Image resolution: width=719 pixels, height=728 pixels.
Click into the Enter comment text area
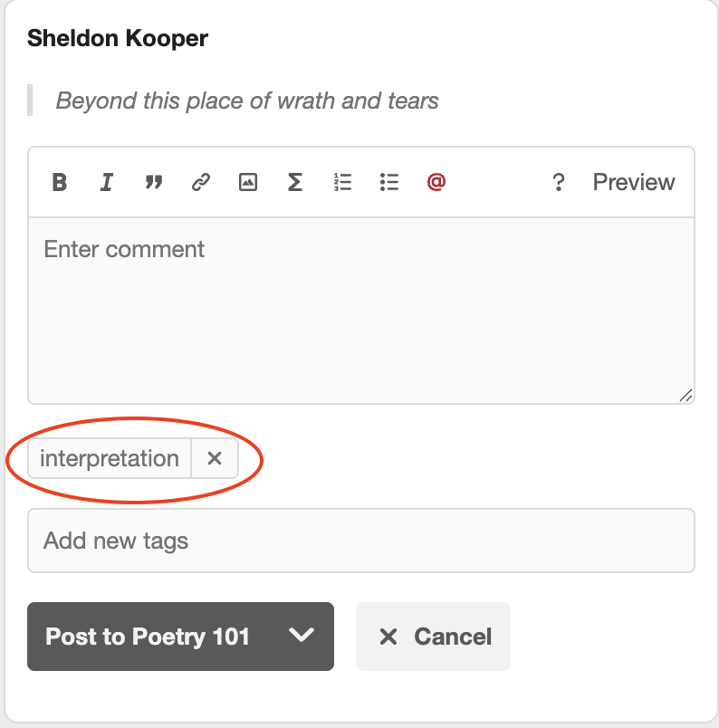pyautogui.click(x=360, y=308)
